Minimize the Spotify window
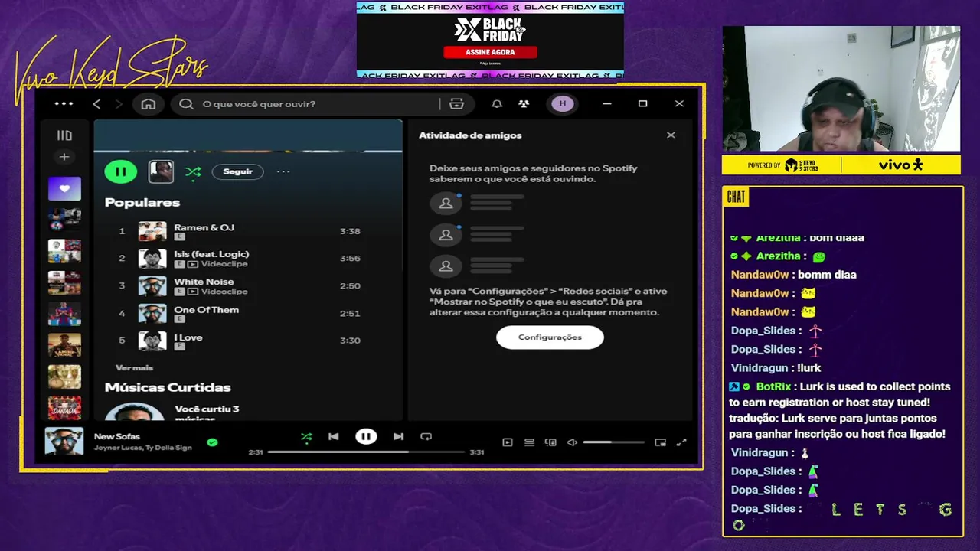980x551 pixels. [607, 104]
